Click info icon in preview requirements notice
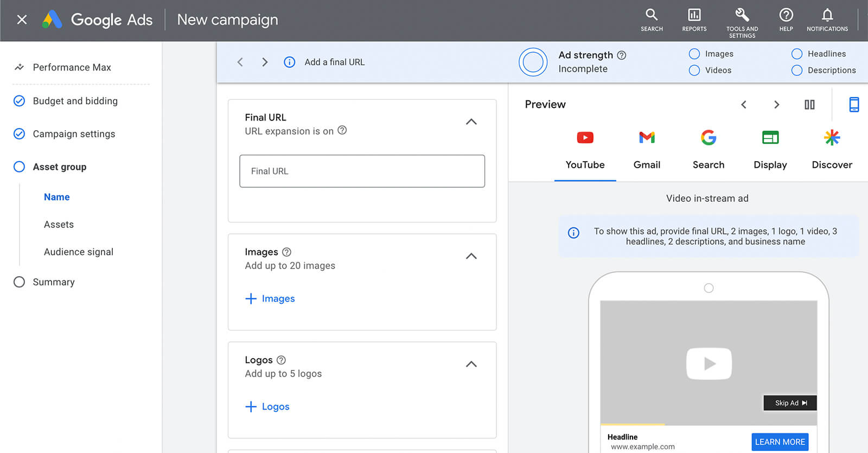868x453 pixels. [x=573, y=233]
